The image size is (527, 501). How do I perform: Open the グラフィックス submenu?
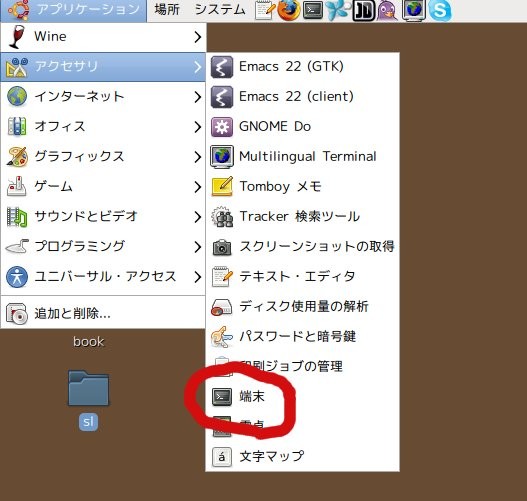[103, 156]
